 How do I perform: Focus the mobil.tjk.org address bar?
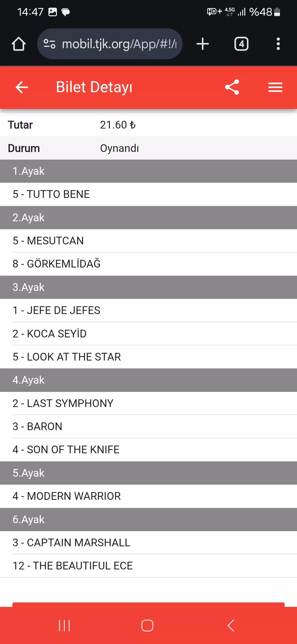tap(119, 44)
